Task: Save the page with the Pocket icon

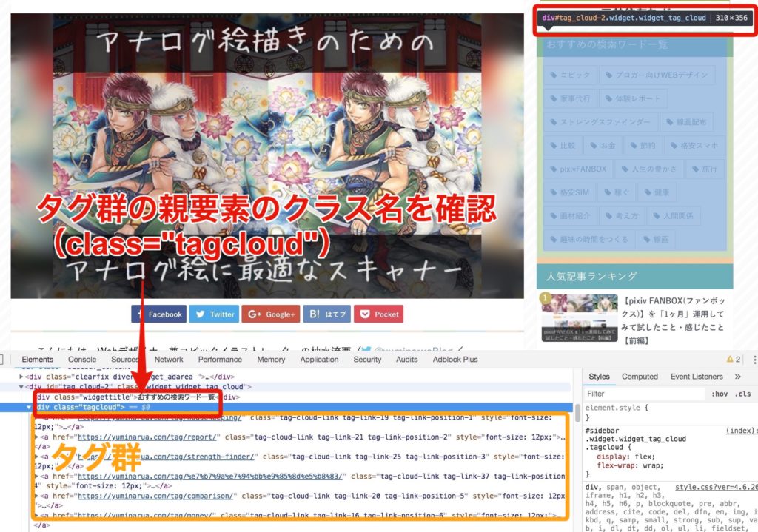Action: click(x=366, y=314)
